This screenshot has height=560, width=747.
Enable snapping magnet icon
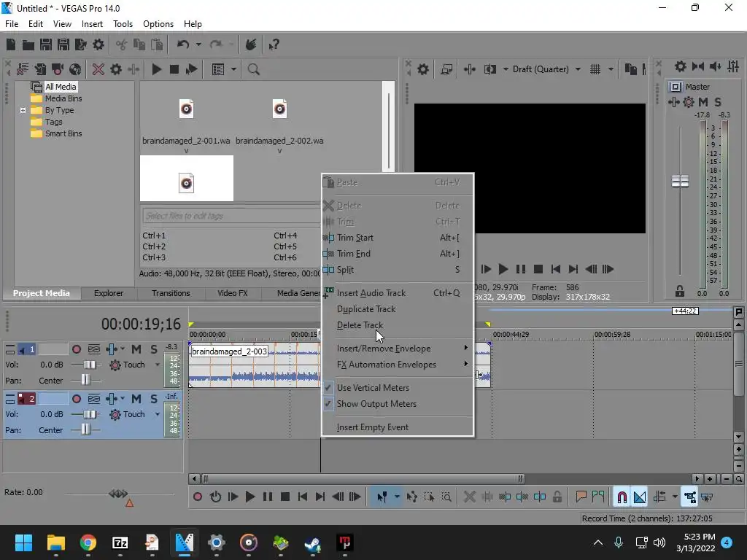pyautogui.click(x=622, y=497)
